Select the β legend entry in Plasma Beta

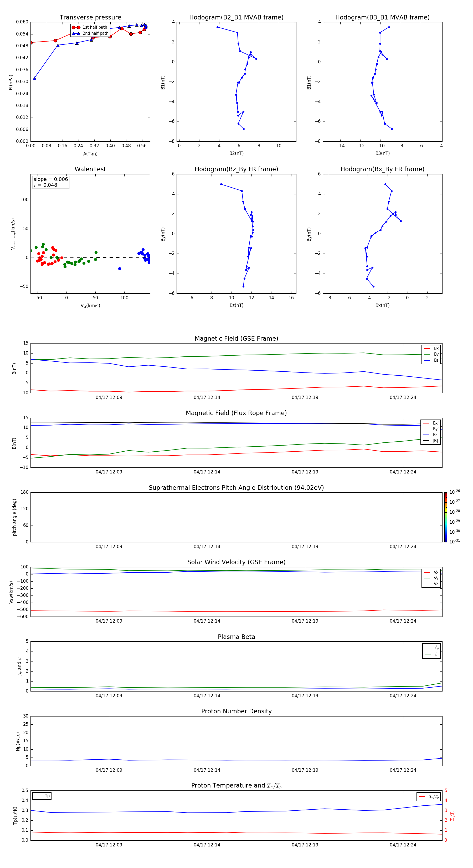pyautogui.click(x=431, y=654)
